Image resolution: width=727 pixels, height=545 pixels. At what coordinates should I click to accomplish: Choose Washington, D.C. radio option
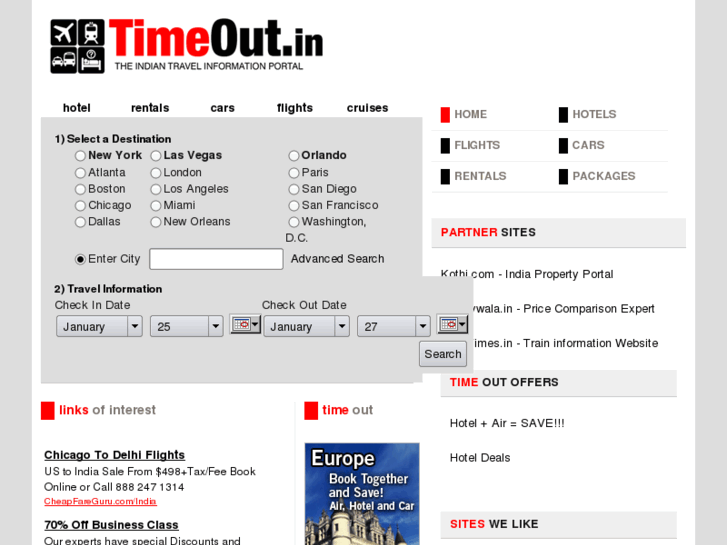[293, 222]
